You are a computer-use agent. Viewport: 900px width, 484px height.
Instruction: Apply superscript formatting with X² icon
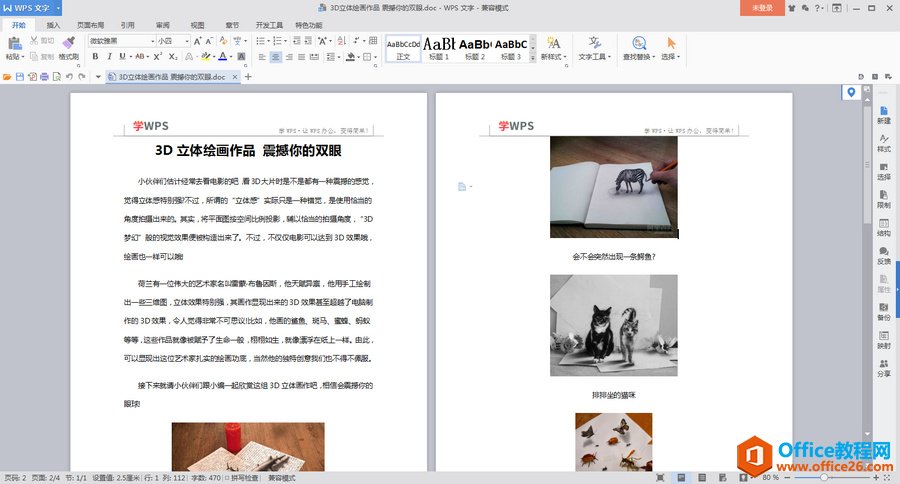pos(156,57)
